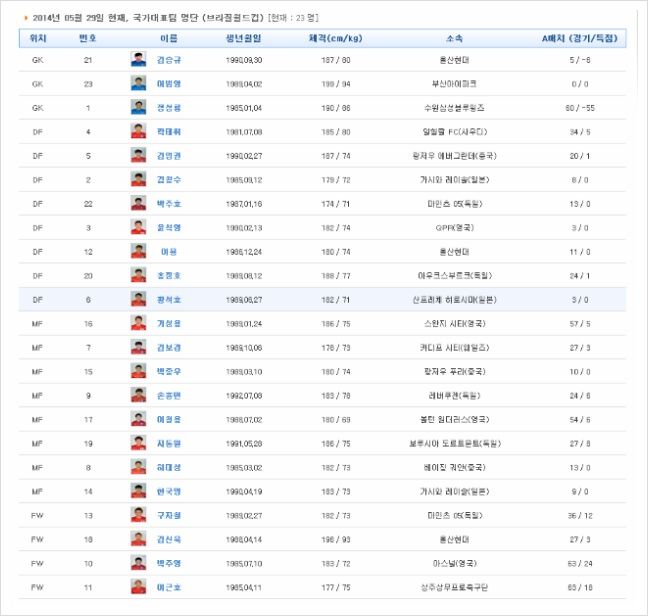
Task: Select the photo thumbnail in 박주호's row
Action: point(138,203)
